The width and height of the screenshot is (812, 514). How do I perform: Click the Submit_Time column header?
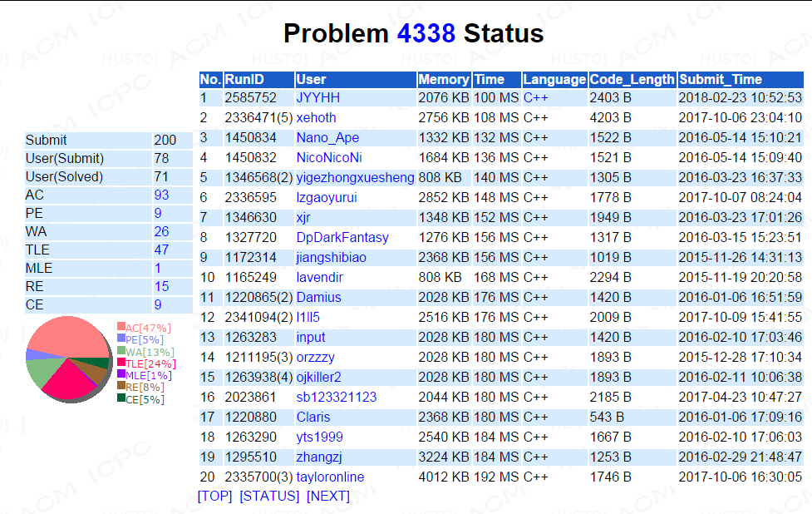pyautogui.click(x=741, y=79)
